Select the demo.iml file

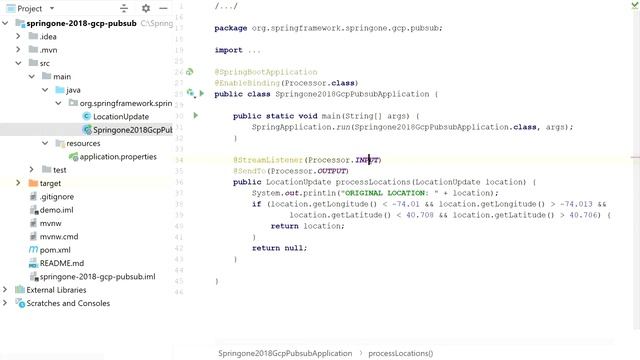tap(56, 210)
